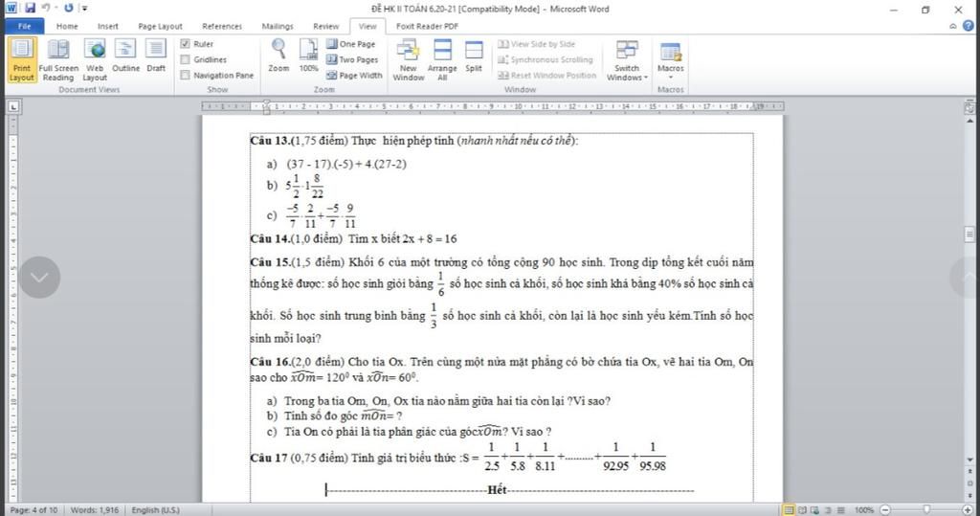Switch to Draft view in ribbon

click(x=156, y=56)
